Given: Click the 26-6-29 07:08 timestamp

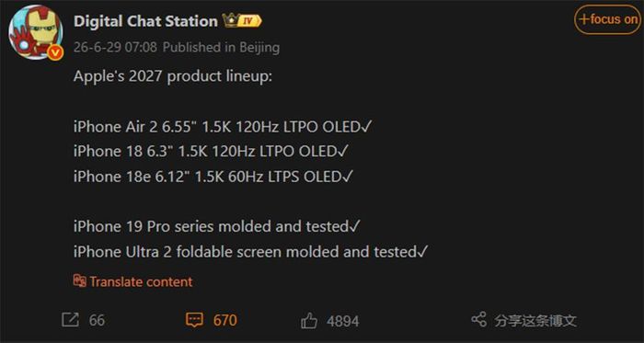Looking at the screenshot, I should (x=115, y=47).
